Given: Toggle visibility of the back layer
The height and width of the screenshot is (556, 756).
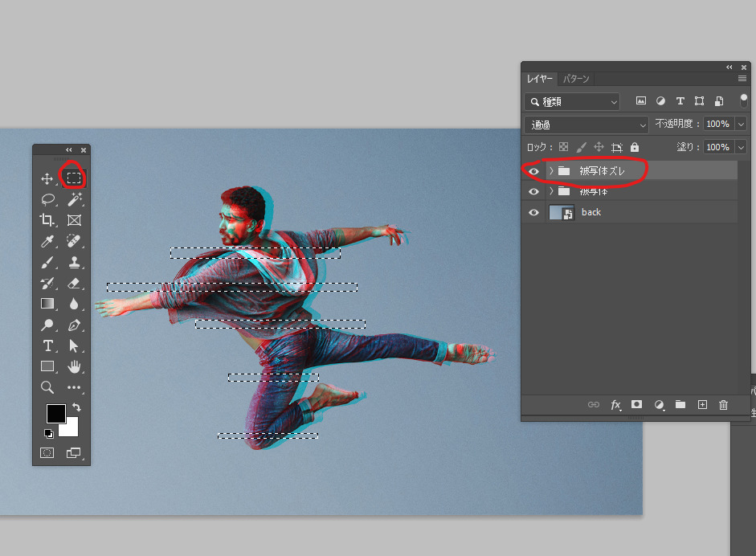Looking at the screenshot, I should coord(533,212).
